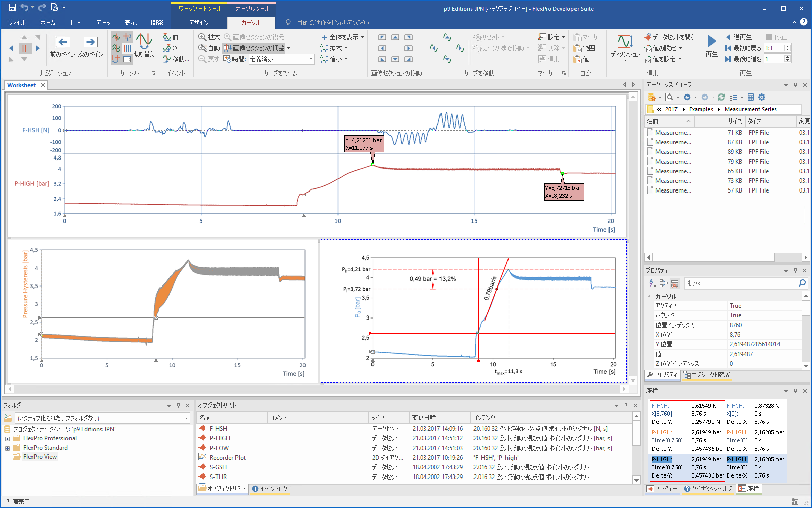Open the ディメンション dimension tool
Screen dimensions: 812x508
(625, 47)
